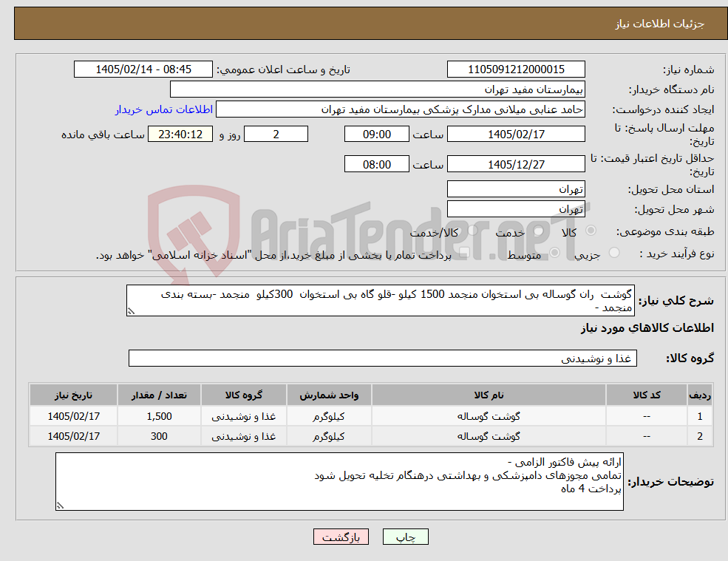Click the remaining days field showing 2
728x561 pixels.
pos(276,135)
